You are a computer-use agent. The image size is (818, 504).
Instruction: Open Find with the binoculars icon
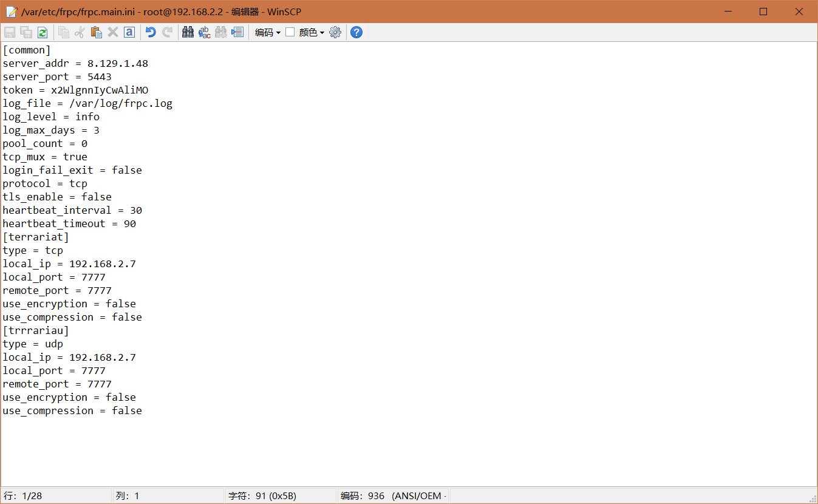(188, 32)
